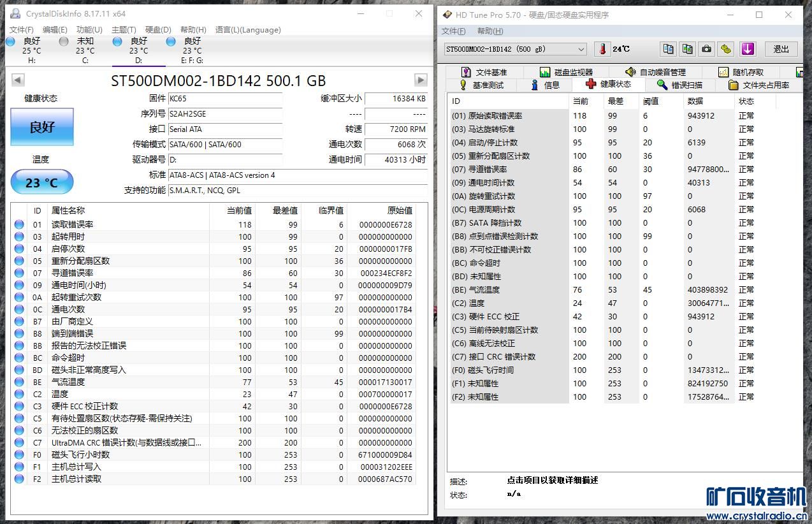Switch to the 基准测试 tab
Viewport: 812px width, 524px height.
coord(481,85)
